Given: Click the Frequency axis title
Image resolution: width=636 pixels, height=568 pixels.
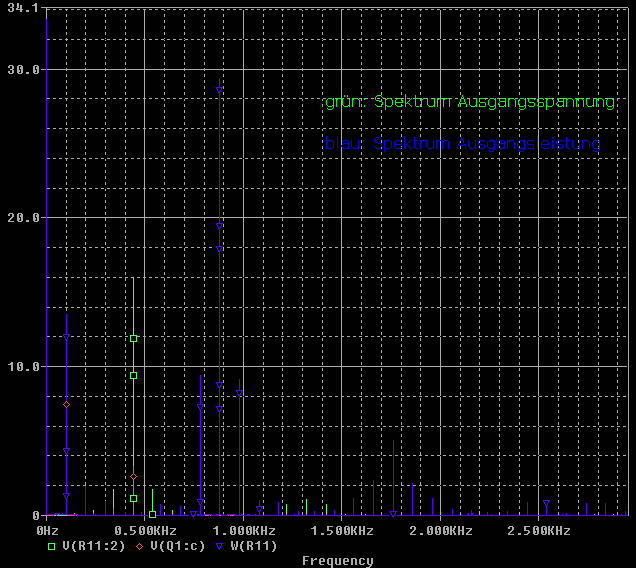Looking at the screenshot, I should click(x=337, y=561).
